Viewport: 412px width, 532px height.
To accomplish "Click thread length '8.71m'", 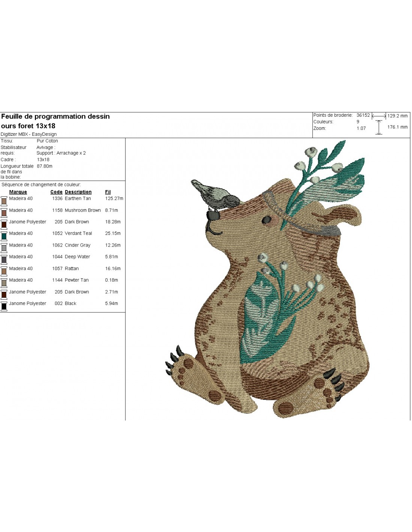I will tap(112, 210).
